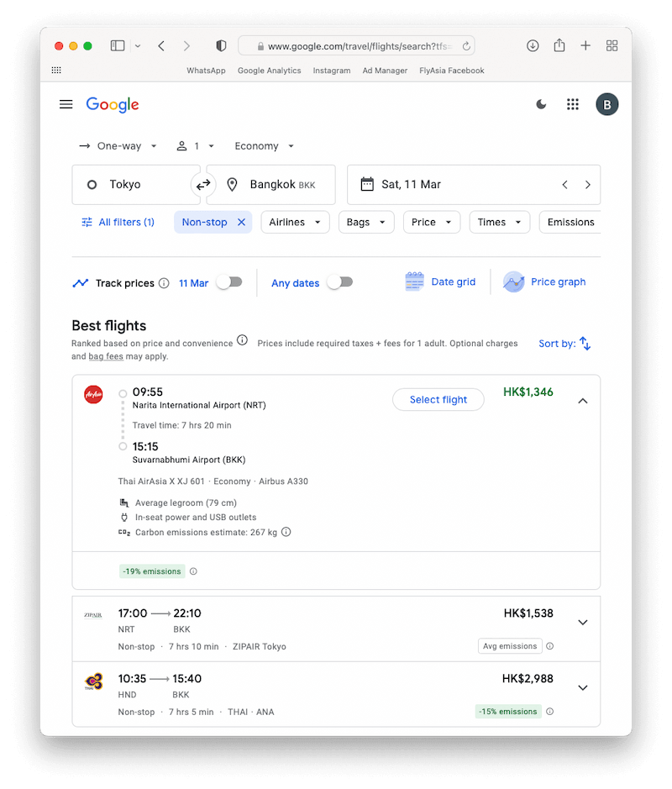Open a new browser tab
The height and width of the screenshot is (789, 672).
click(x=585, y=45)
